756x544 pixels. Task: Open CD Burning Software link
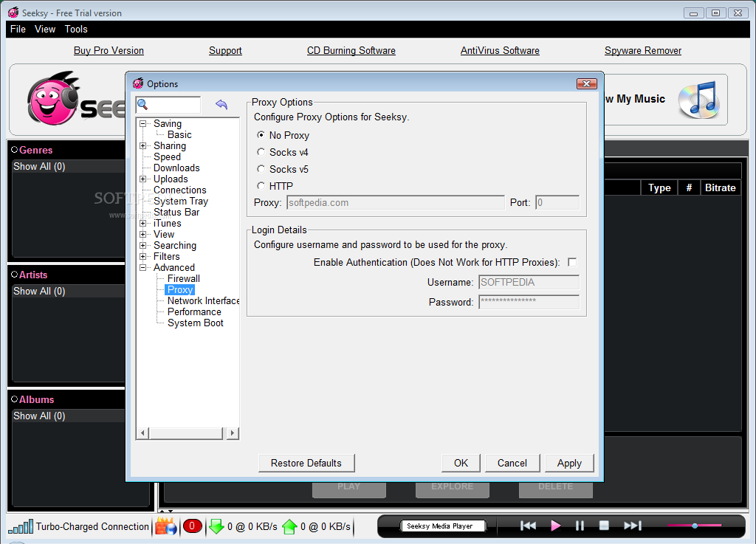pyautogui.click(x=351, y=50)
